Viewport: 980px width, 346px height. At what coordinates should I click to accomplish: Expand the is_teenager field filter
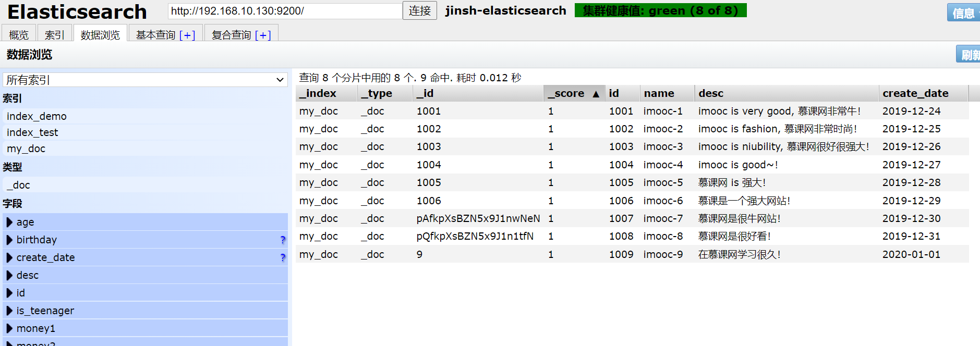pyautogui.click(x=9, y=311)
